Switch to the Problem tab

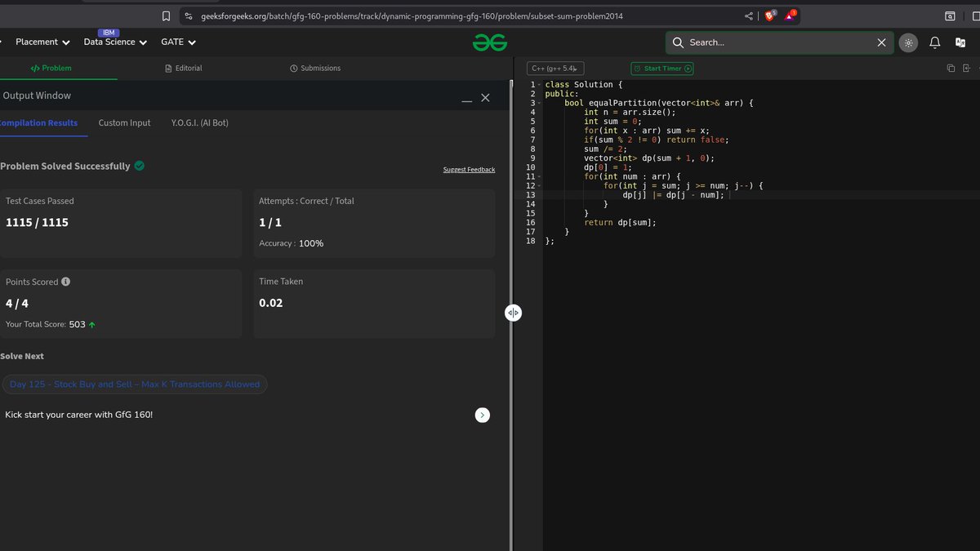tap(51, 68)
